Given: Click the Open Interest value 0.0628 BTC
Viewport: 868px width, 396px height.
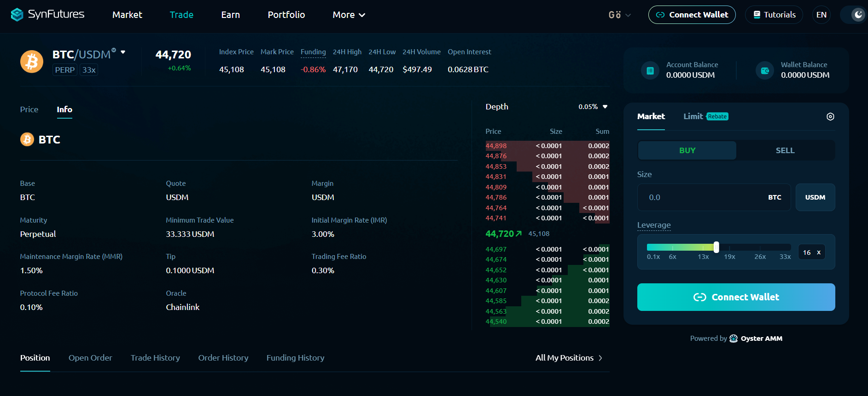Looking at the screenshot, I should click(468, 69).
